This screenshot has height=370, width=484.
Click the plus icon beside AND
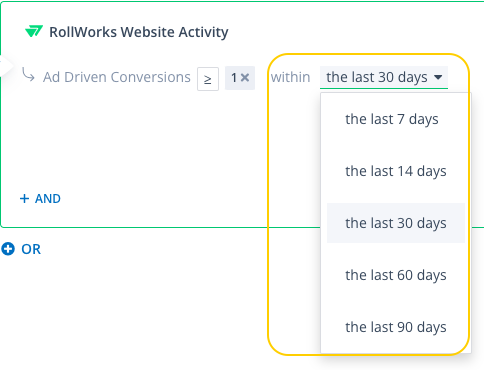click(x=24, y=199)
